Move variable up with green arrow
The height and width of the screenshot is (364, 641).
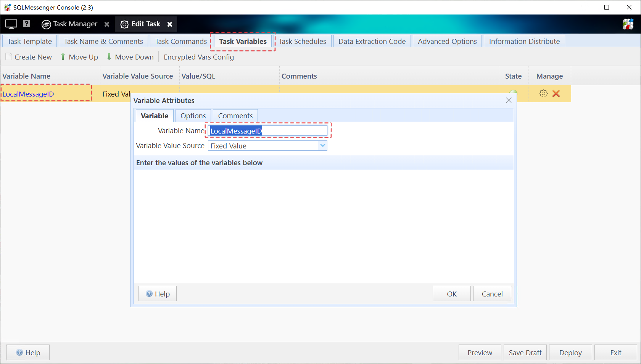coord(79,57)
